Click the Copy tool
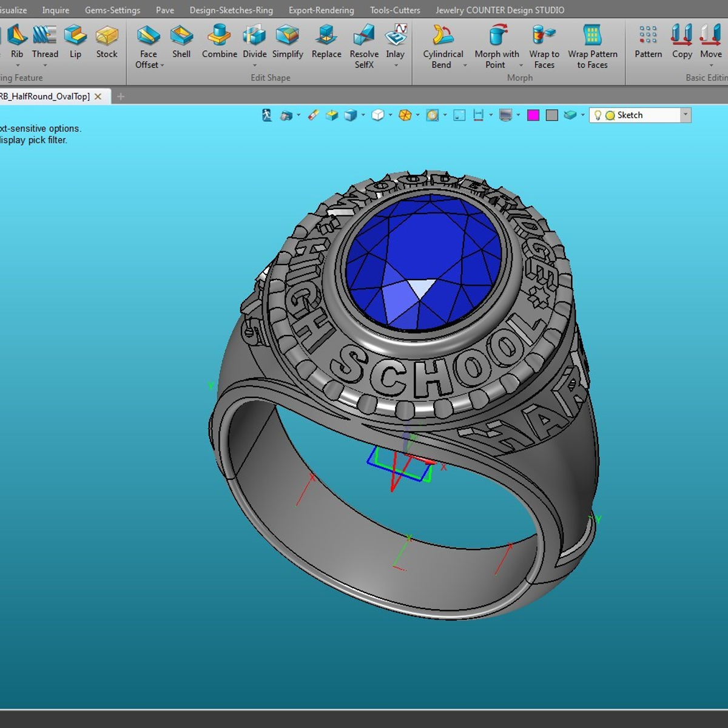 [682, 41]
